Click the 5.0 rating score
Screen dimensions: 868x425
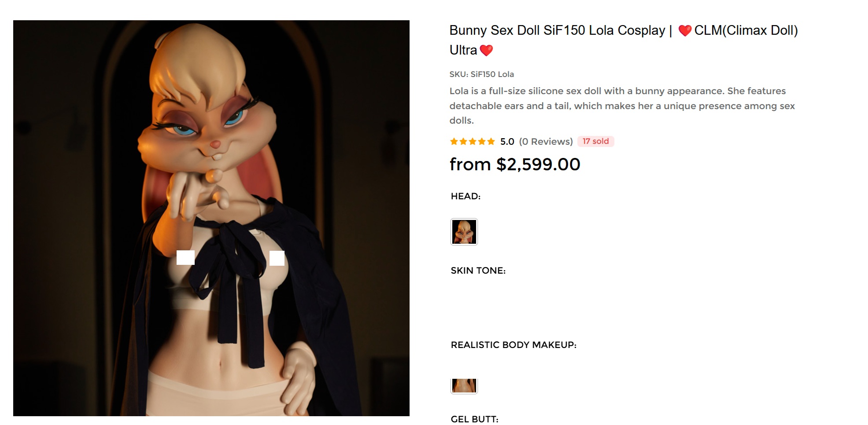[507, 142]
